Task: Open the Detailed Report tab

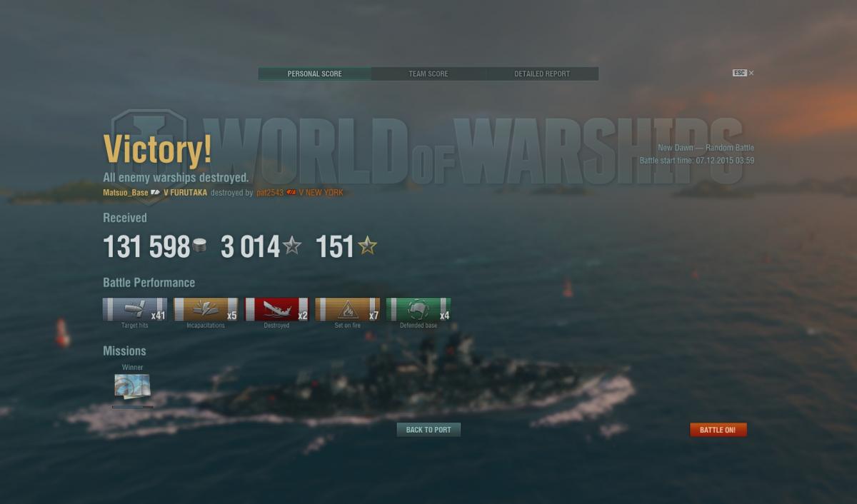Action: (542, 74)
